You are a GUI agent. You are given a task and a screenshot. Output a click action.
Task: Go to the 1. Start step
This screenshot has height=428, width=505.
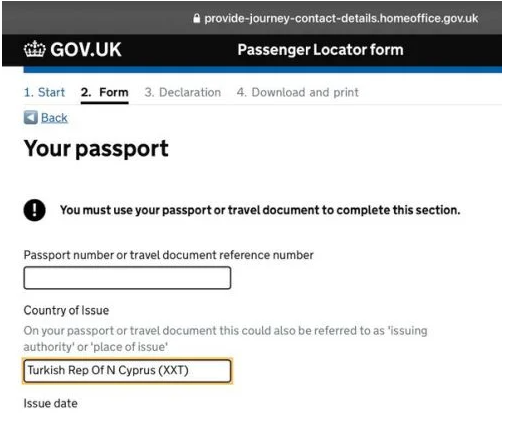pyautogui.click(x=44, y=92)
